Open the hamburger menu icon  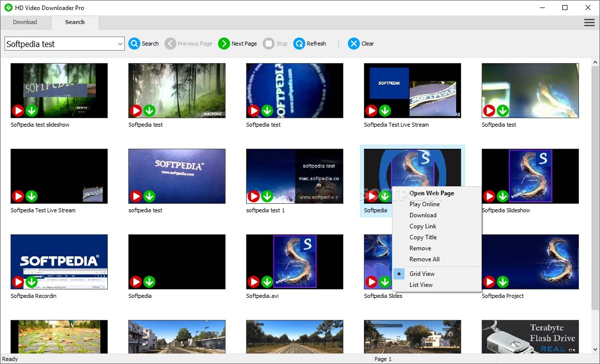[589, 23]
